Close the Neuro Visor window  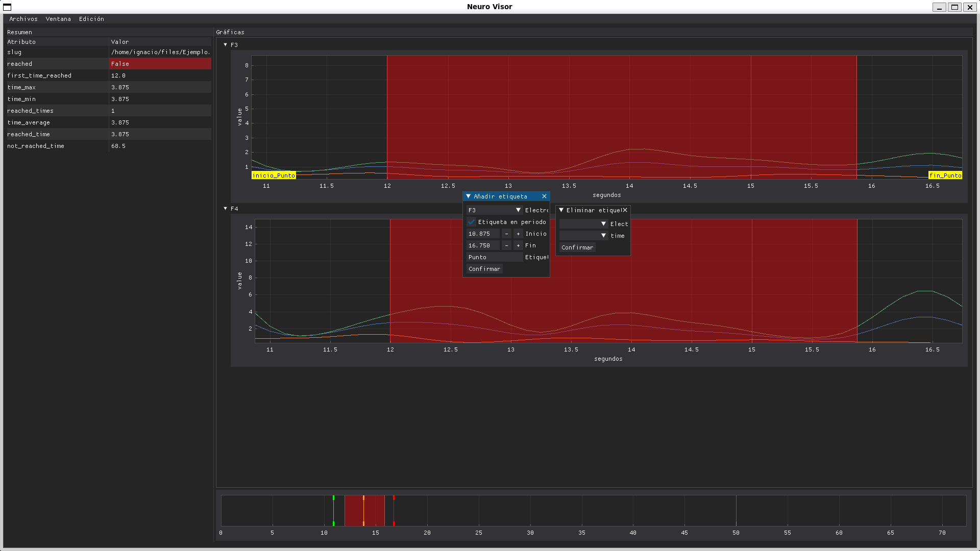(970, 7)
